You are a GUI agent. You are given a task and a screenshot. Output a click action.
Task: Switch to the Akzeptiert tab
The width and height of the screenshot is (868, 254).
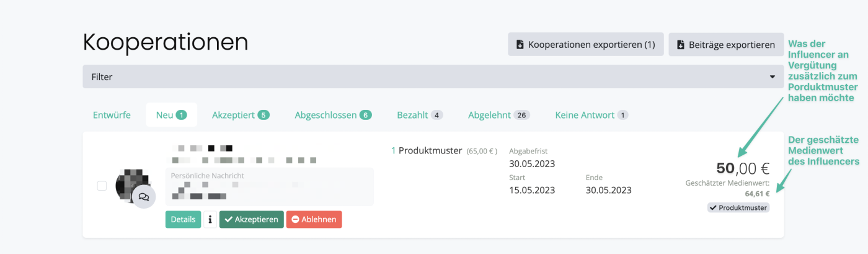click(241, 115)
